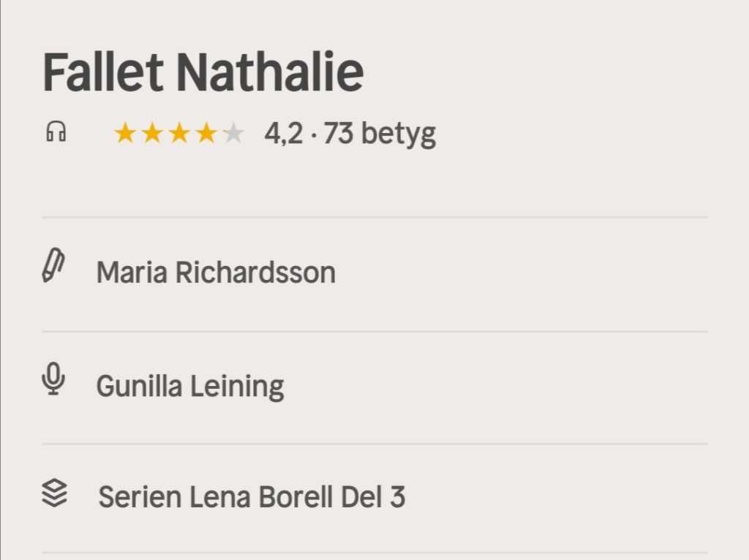Click the microphone narrator icon
This screenshot has width=749, height=560.
point(53,380)
